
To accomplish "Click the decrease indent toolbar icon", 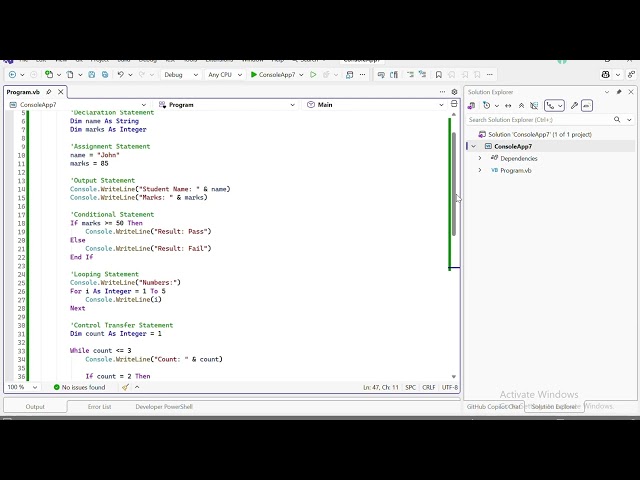I will point(410,75).
